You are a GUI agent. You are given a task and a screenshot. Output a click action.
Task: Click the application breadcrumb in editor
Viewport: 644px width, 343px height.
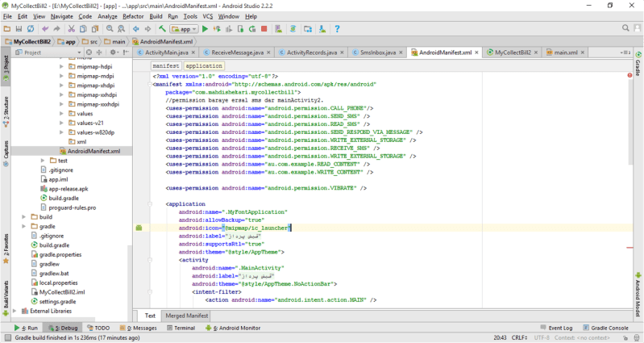(204, 66)
